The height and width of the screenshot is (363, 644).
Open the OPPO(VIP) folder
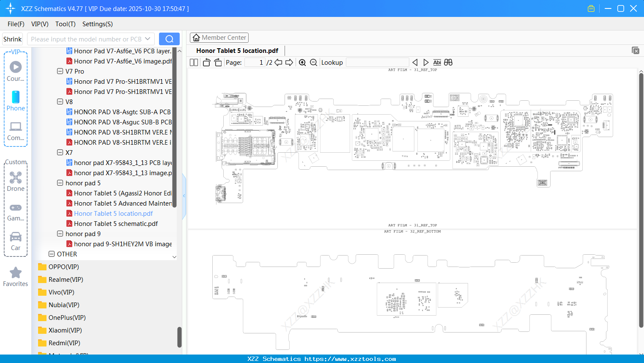[58, 267]
